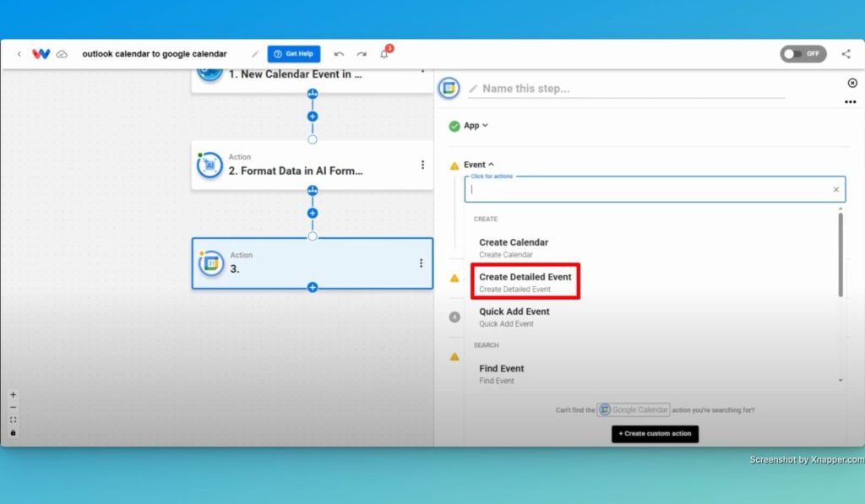Viewport: 865px width, 504px height.
Task: Click the Get Help button
Action: tap(293, 54)
